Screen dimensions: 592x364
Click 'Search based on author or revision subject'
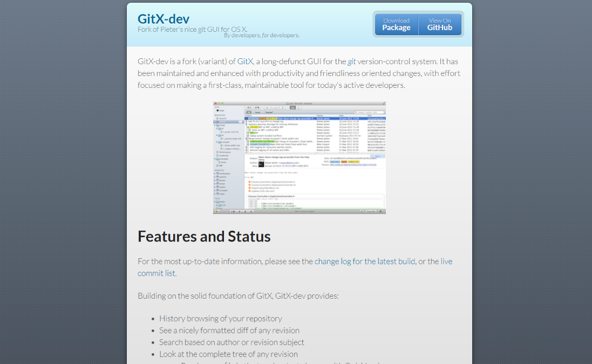(232, 342)
